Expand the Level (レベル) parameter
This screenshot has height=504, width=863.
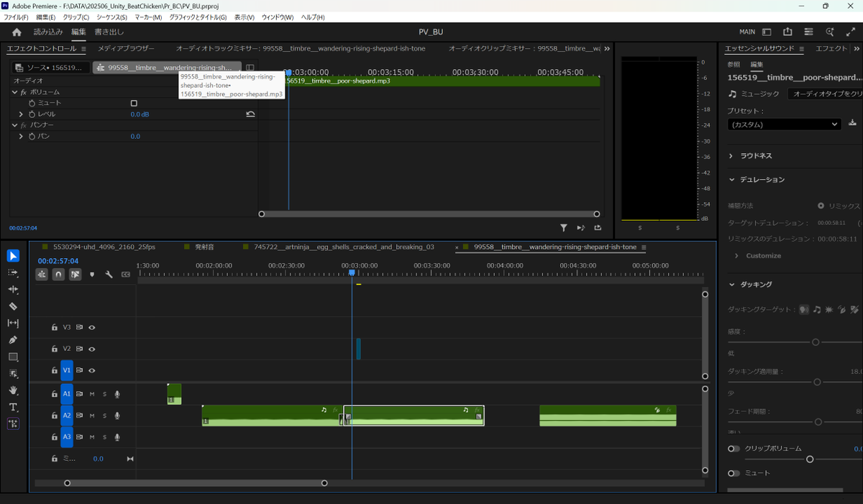pyautogui.click(x=21, y=114)
